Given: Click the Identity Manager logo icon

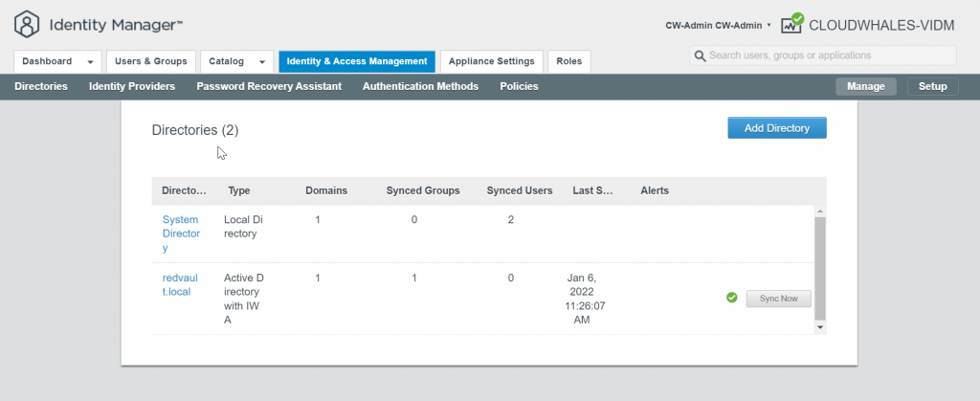Looking at the screenshot, I should click(x=26, y=24).
